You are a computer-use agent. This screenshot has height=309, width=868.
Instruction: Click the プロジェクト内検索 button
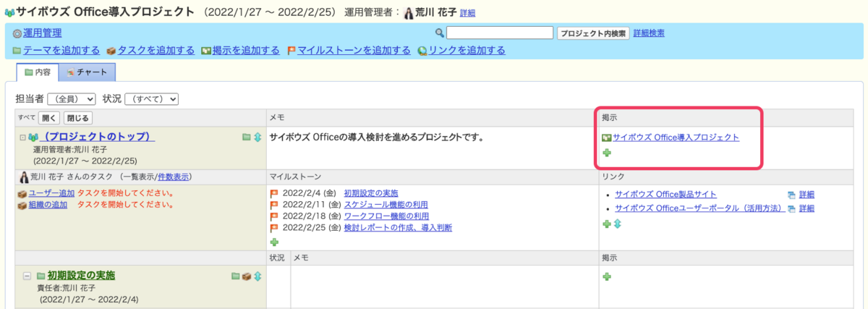pyautogui.click(x=593, y=33)
